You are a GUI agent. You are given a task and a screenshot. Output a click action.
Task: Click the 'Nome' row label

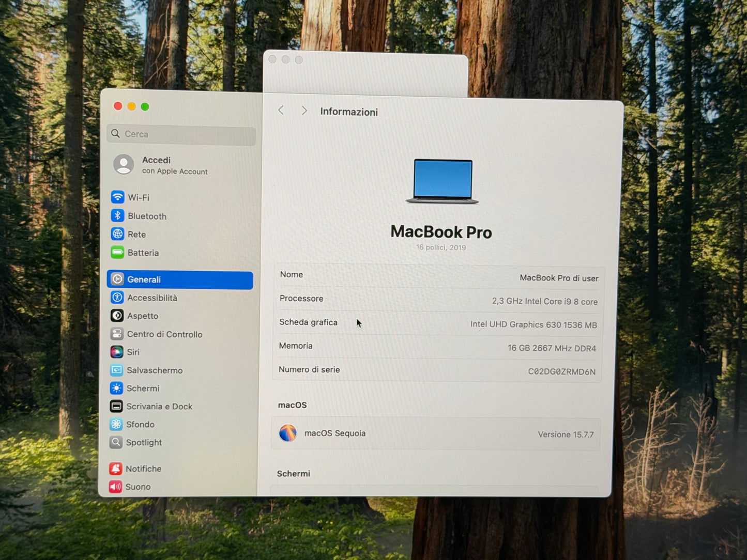291,274
